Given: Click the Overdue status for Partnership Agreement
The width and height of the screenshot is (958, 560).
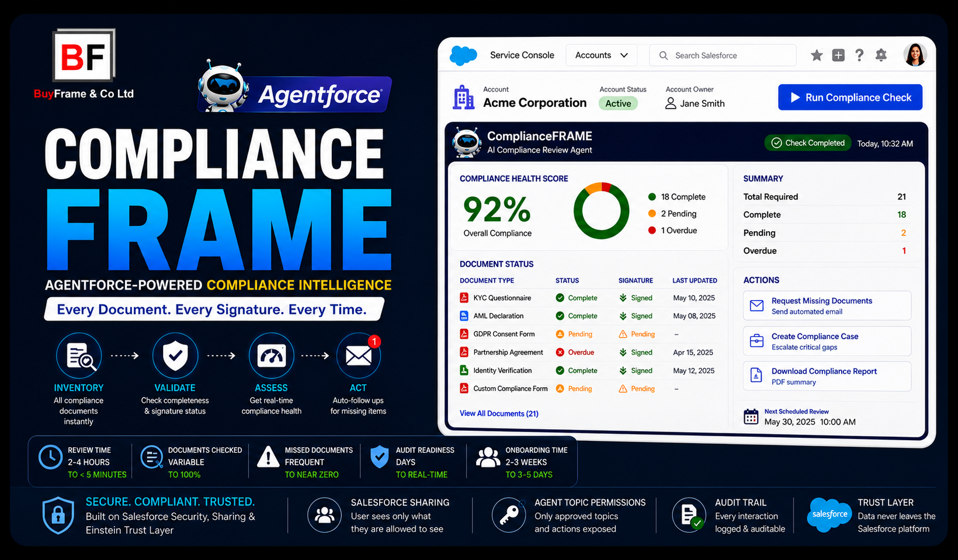Looking at the screenshot, I should coord(575,353).
